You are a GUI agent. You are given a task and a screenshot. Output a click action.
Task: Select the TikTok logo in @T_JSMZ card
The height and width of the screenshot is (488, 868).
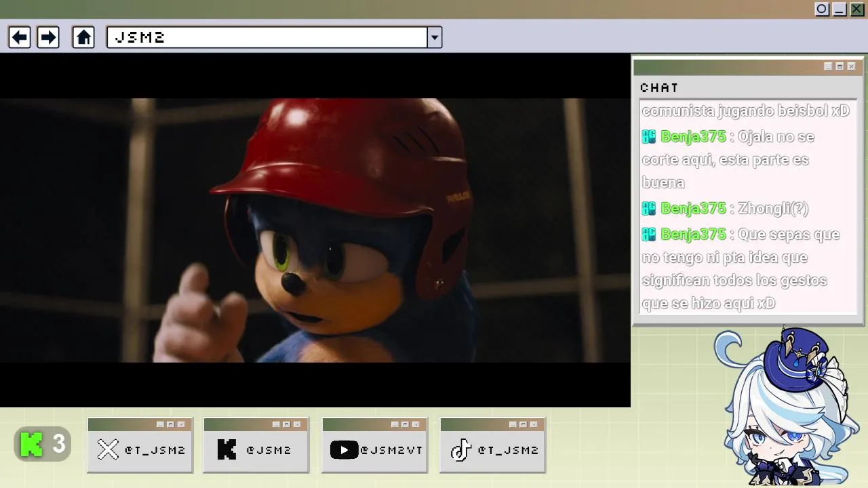point(461,449)
